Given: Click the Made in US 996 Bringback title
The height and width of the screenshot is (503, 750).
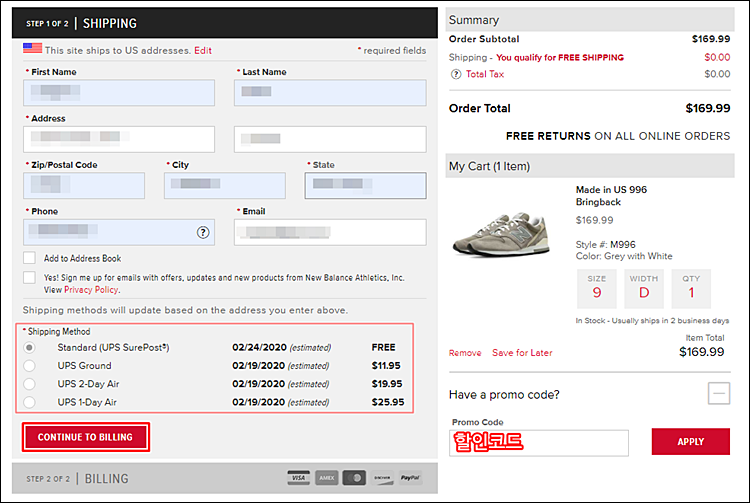Looking at the screenshot, I should click(x=611, y=196).
